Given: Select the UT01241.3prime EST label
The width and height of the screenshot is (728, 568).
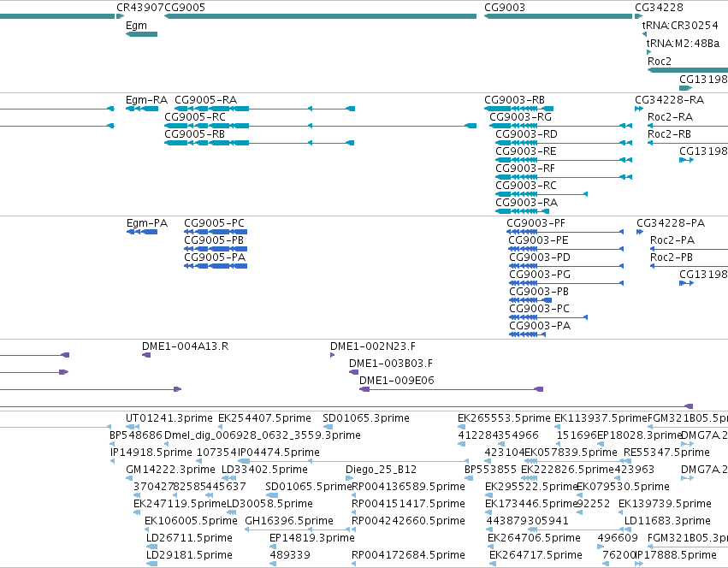Looking at the screenshot, I should [169, 418].
